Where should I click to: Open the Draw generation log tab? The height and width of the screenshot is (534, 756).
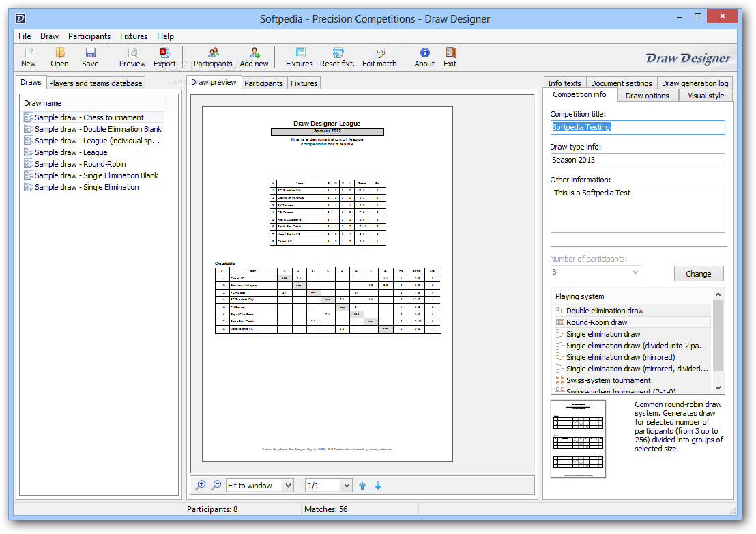[695, 83]
